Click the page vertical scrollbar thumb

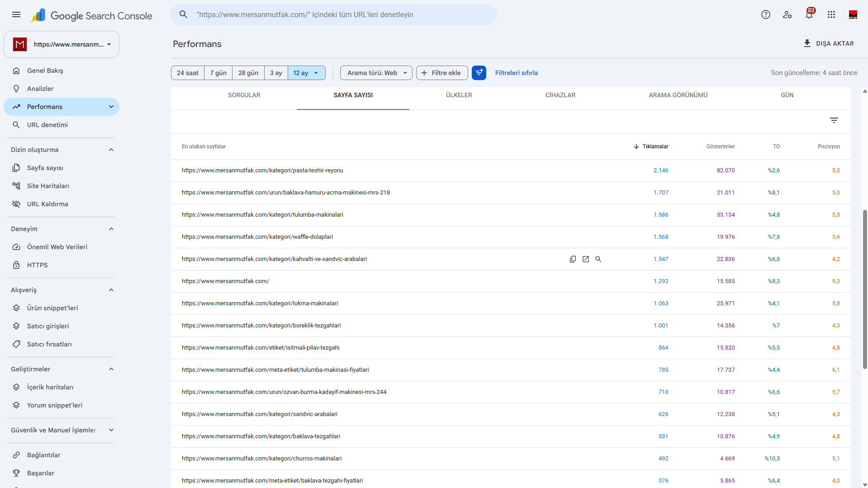(865, 289)
